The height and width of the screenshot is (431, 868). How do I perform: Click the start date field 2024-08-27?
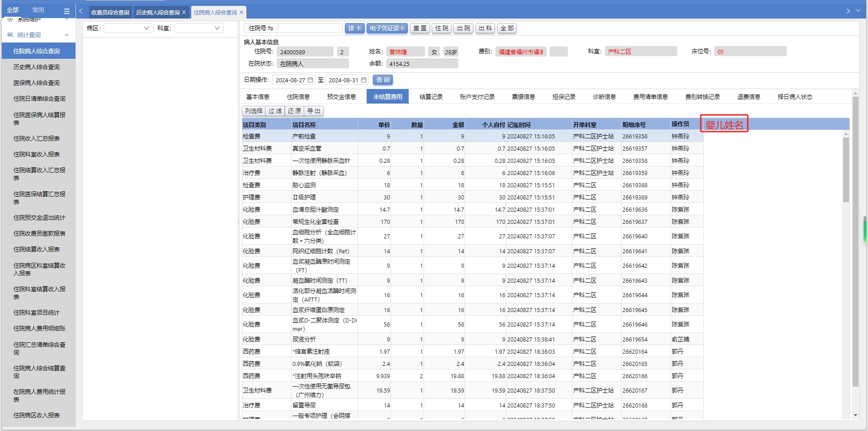(x=294, y=80)
